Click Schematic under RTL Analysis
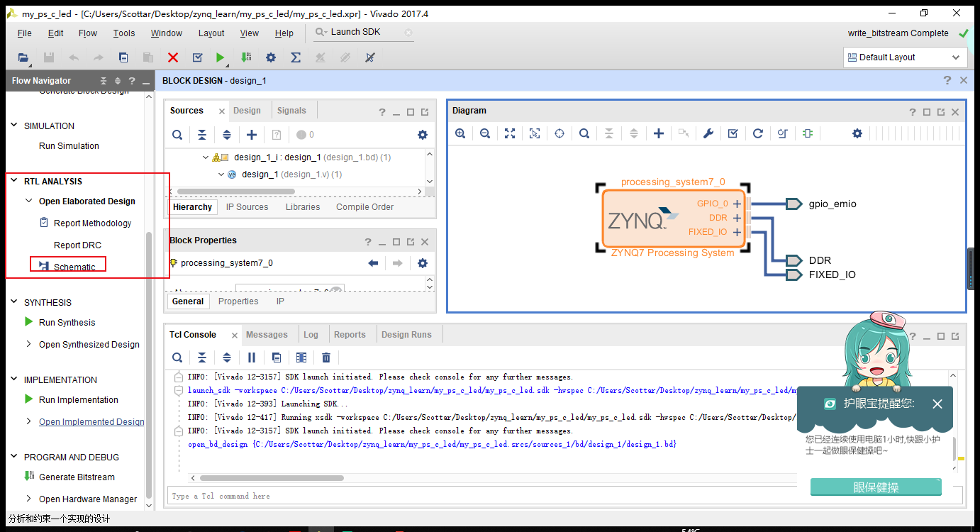Screen dimensions: 980x532 pyautogui.click(x=74, y=267)
